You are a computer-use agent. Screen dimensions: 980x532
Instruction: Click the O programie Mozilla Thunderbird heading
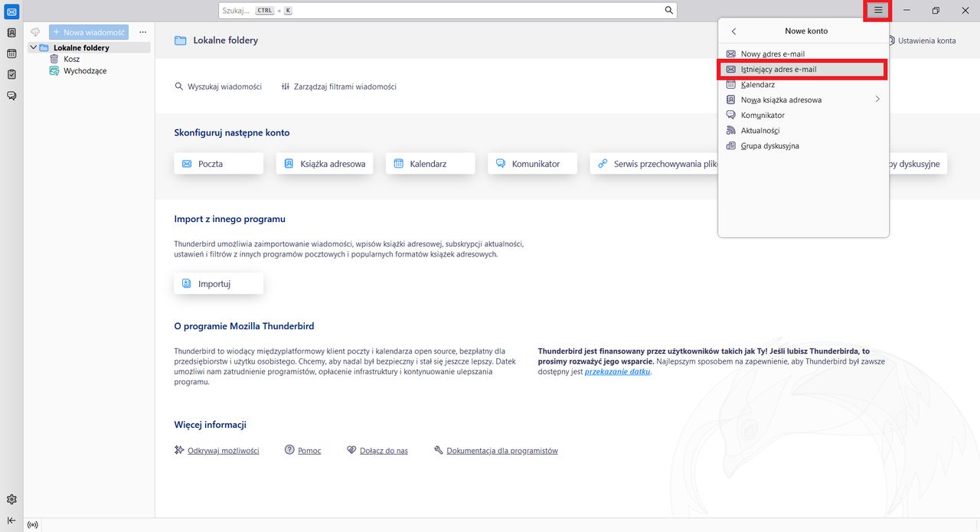click(244, 326)
